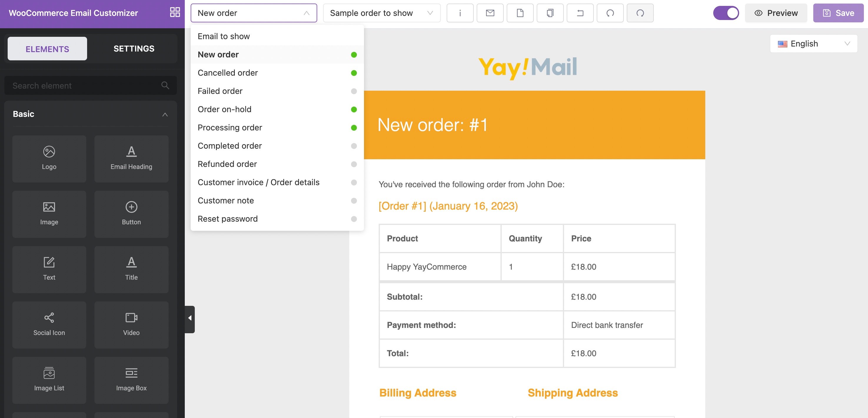Click the grey status dot for Failed order
Viewport: 868px width, 418px height.
[353, 91]
